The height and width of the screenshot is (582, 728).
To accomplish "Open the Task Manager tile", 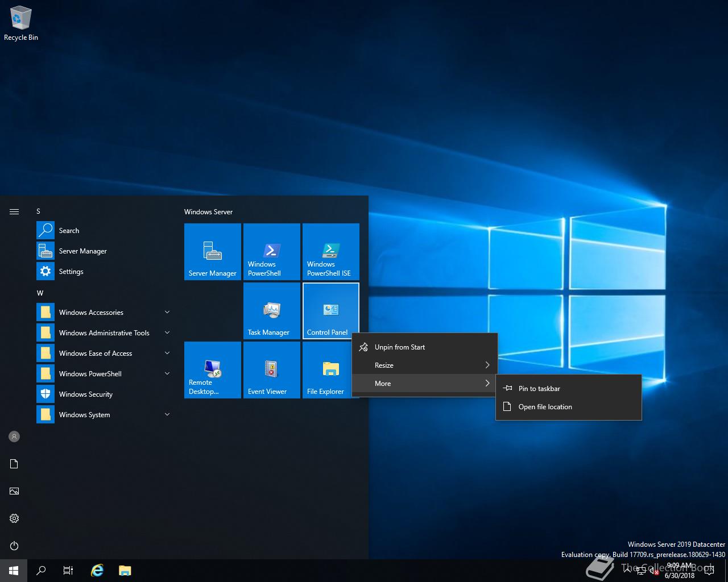I will 272,311.
